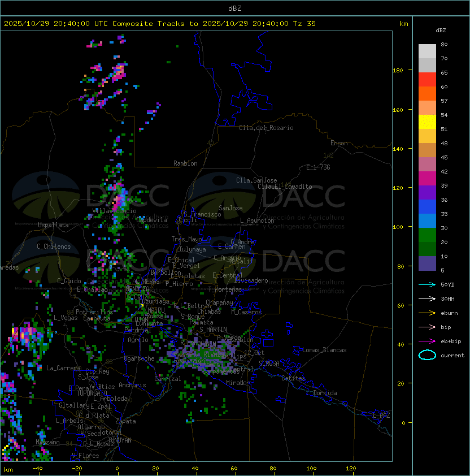Click the 'Capdevila' station label

152,220
